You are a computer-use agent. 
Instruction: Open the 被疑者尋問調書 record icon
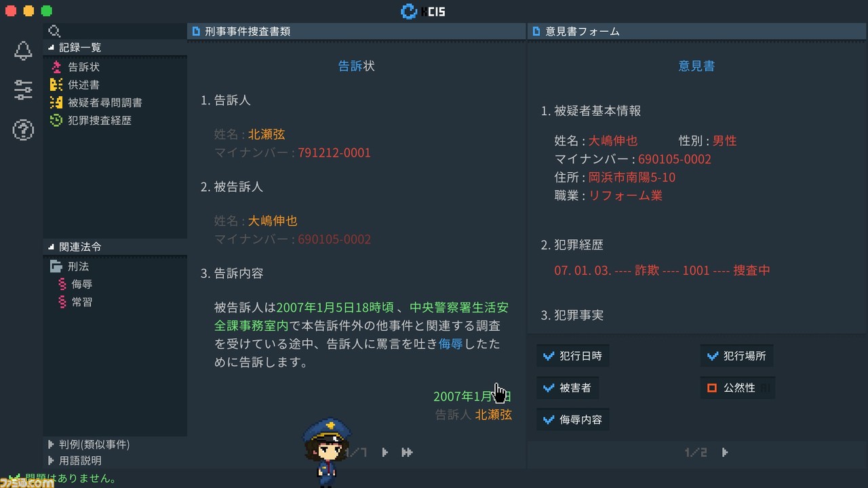[x=56, y=102]
